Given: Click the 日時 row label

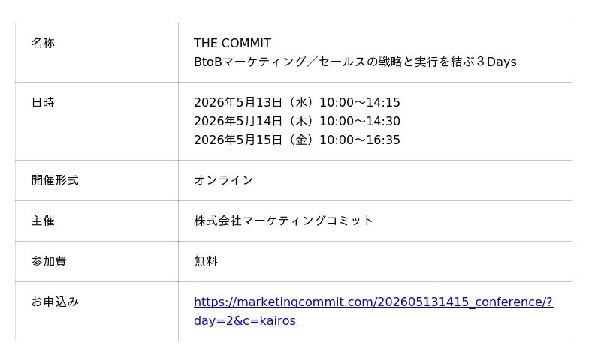Looking at the screenshot, I should click(43, 103).
